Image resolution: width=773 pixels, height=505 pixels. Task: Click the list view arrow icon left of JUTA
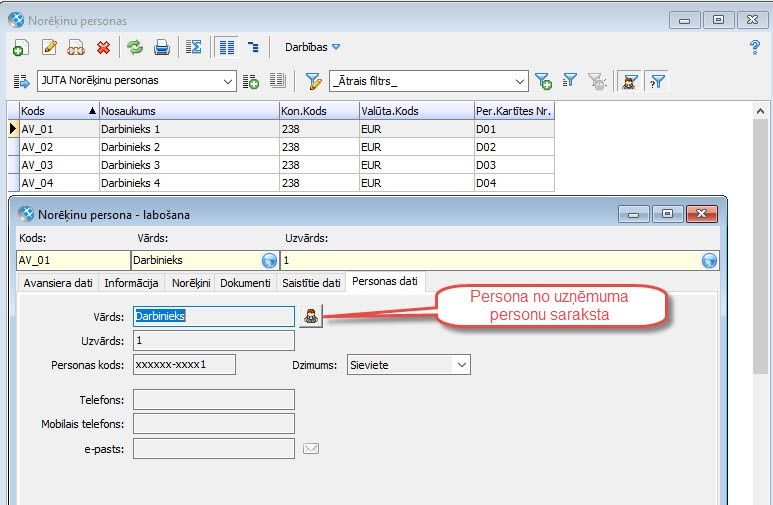[x=21, y=81]
